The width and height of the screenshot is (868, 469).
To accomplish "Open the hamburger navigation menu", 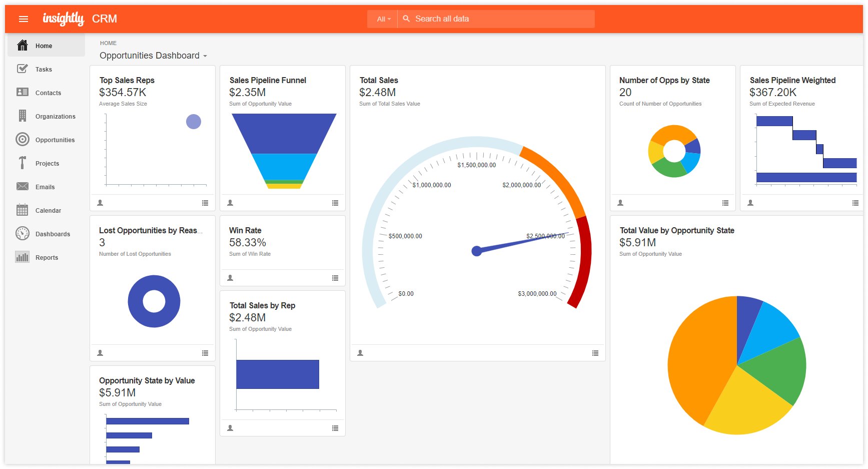I will [23, 19].
